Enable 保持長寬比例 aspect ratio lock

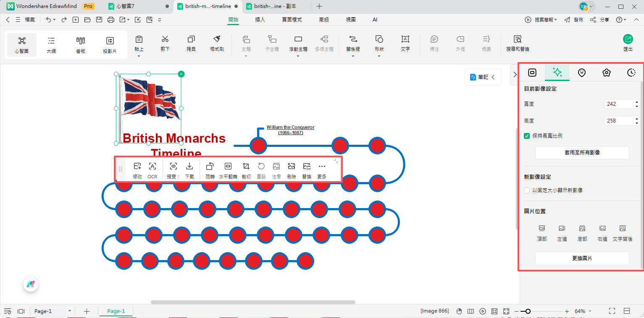click(526, 136)
